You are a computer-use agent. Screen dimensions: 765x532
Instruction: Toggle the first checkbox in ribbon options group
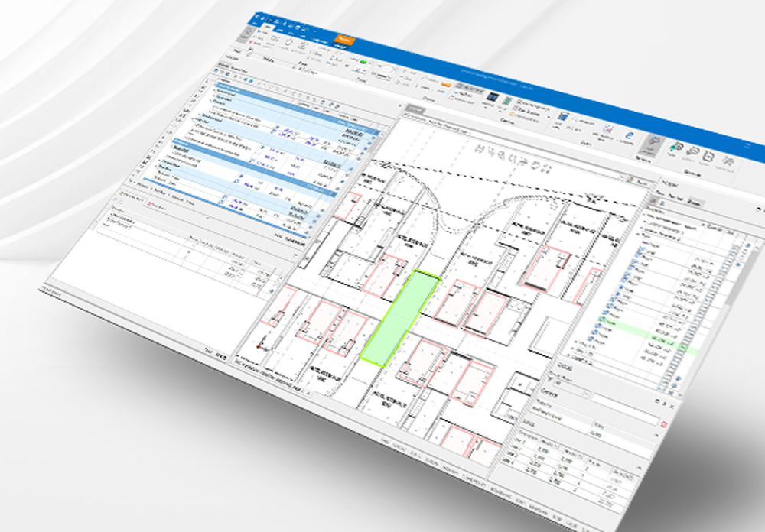[x=519, y=102]
